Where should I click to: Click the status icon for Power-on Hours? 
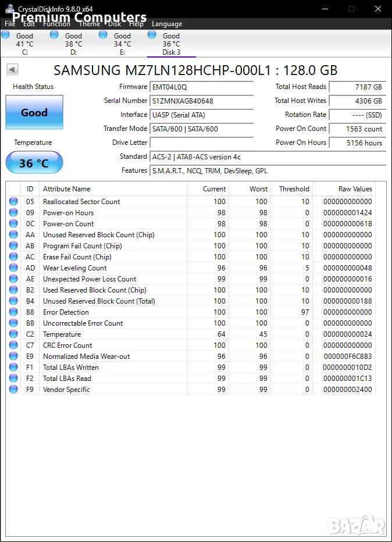pos(13,212)
